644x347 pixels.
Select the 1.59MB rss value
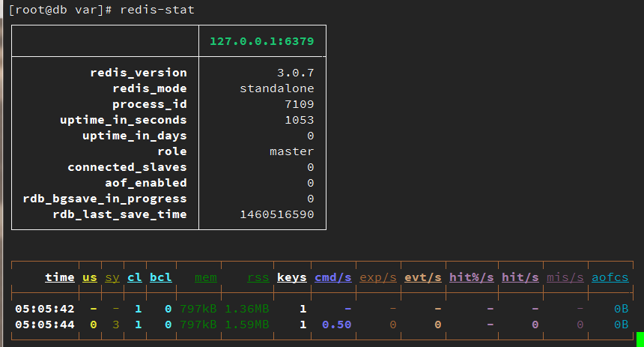coord(247,325)
